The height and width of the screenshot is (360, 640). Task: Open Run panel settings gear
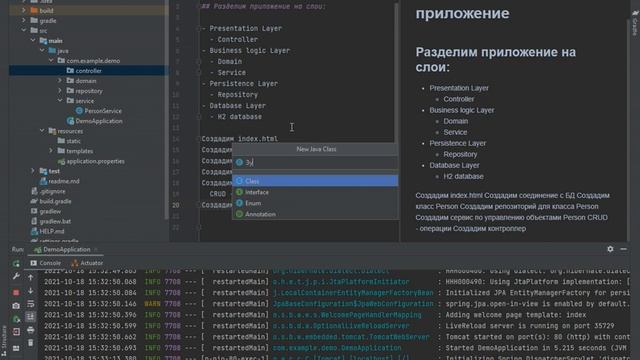[610, 249]
